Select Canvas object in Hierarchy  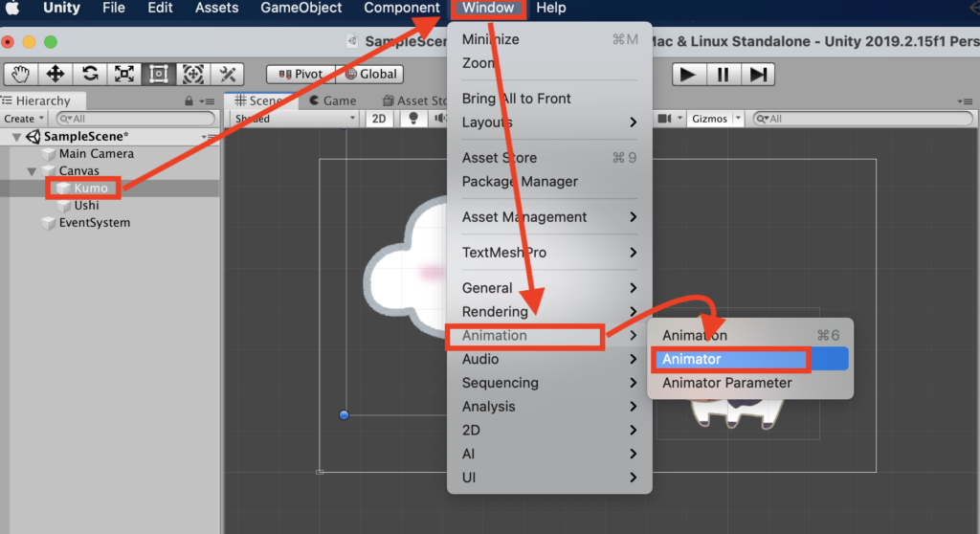click(78, 170)
